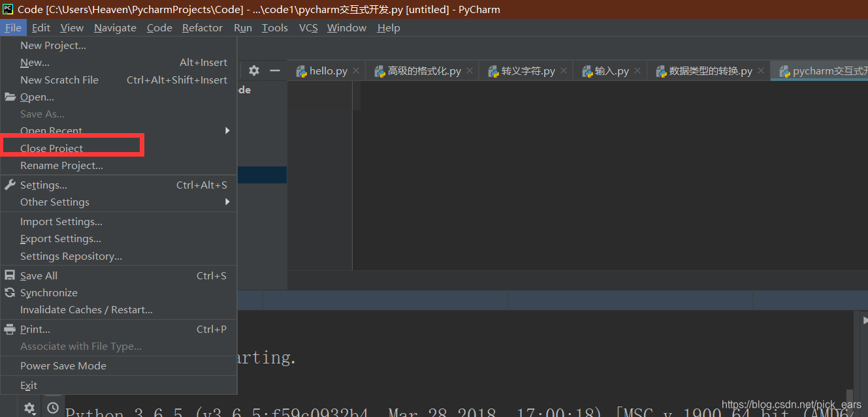Close the hello.py tab

pyautogui.click(x=356, y=71)
